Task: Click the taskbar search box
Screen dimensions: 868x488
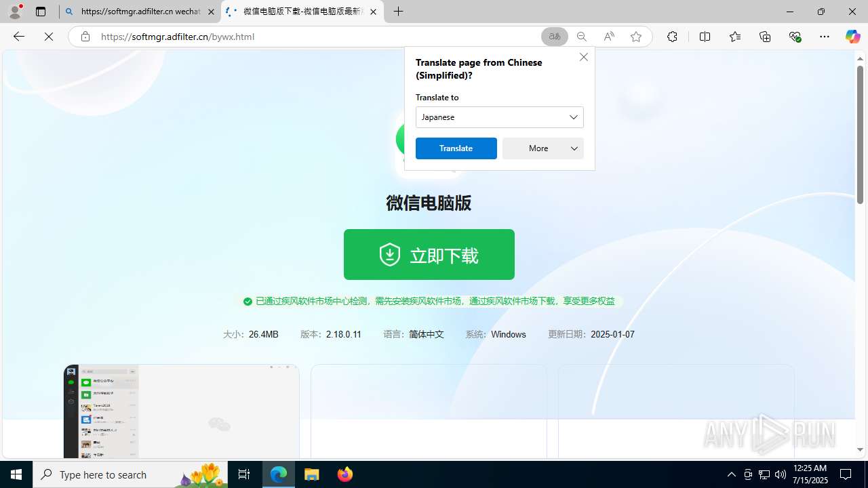Action: pos(130,474)
